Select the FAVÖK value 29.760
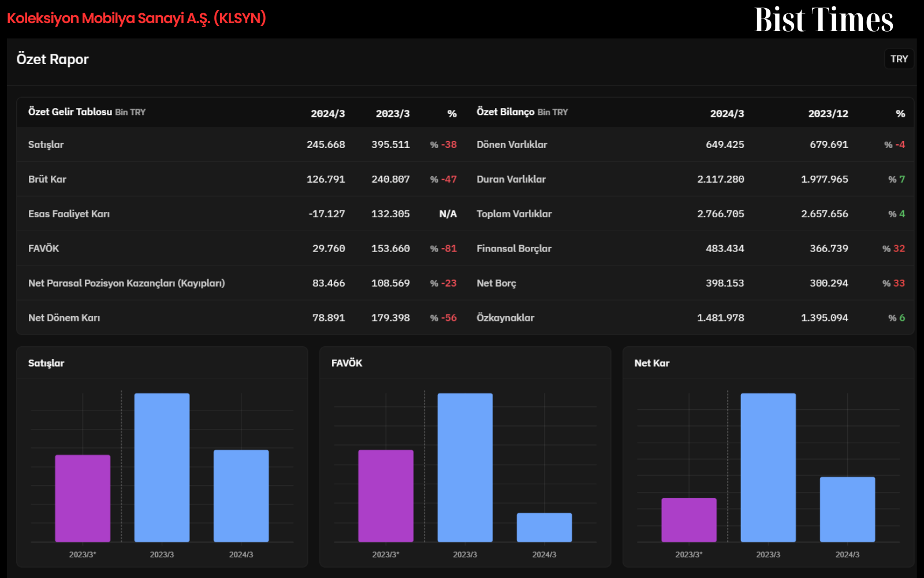The image size is (924, 578). (x=329, y=249)
